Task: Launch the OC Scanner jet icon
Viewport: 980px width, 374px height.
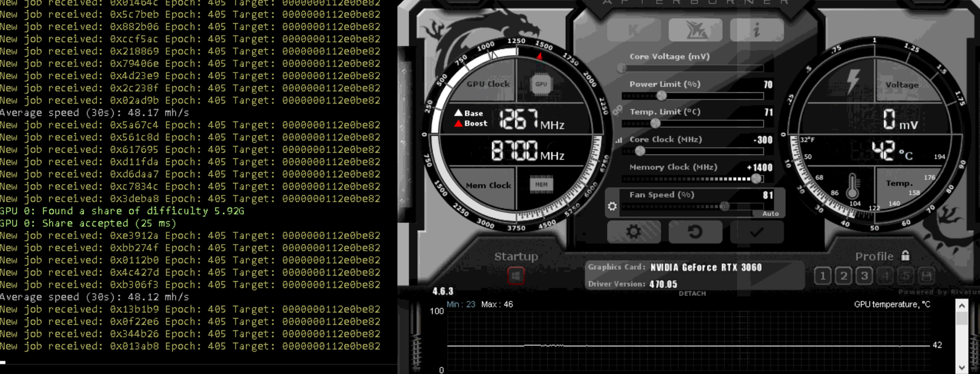Action: click(695, 29)
